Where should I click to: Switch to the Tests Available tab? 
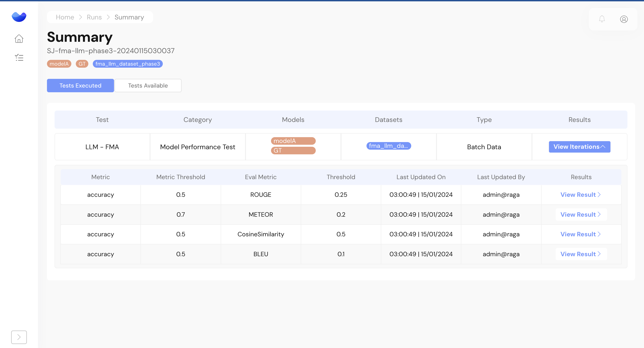point(148,86)
